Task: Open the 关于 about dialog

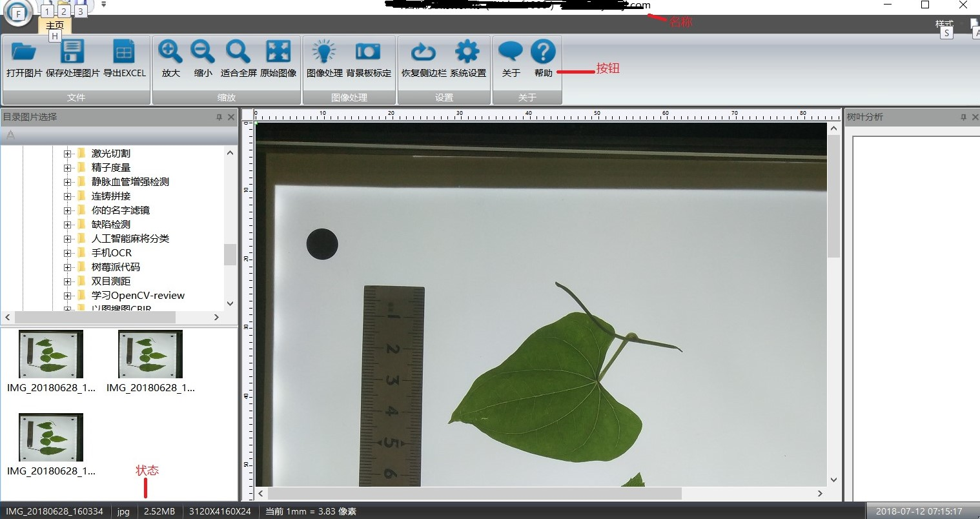Action: (511, 59)
